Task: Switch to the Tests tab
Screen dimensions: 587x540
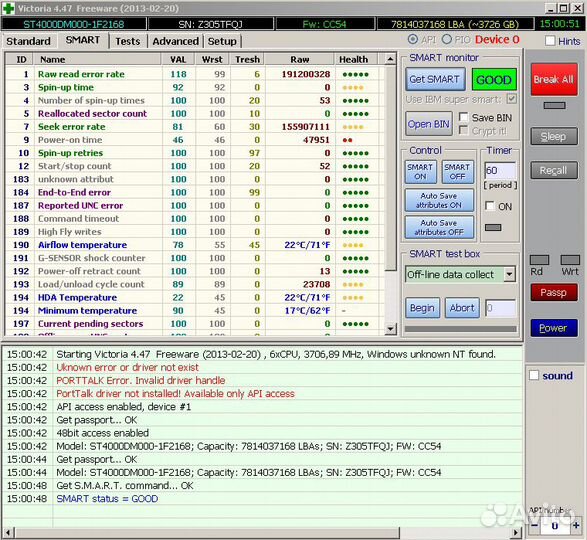Action: [x=128, y=41]
